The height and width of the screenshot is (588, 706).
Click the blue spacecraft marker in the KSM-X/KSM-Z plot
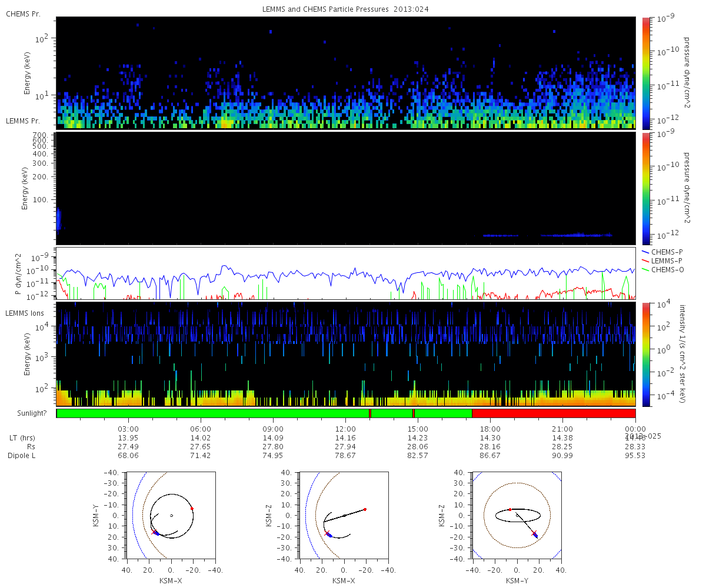pyautogui.click(x=329, y=535)
